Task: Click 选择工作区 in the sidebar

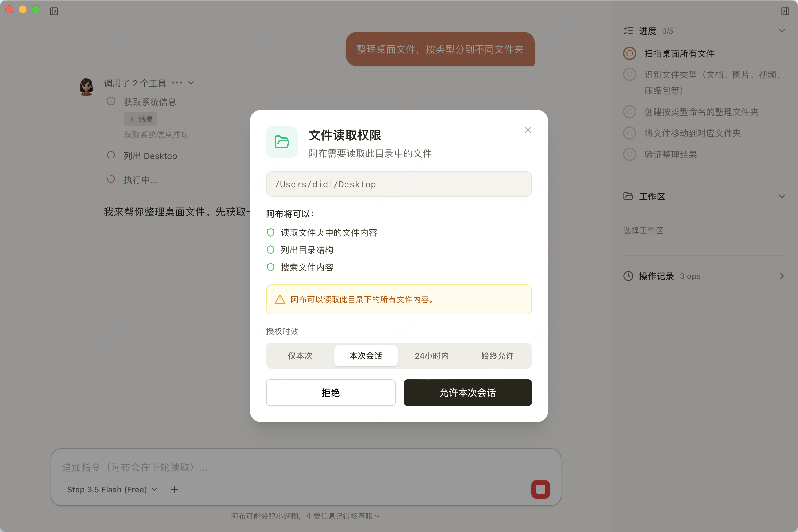Action: point(643,231)
